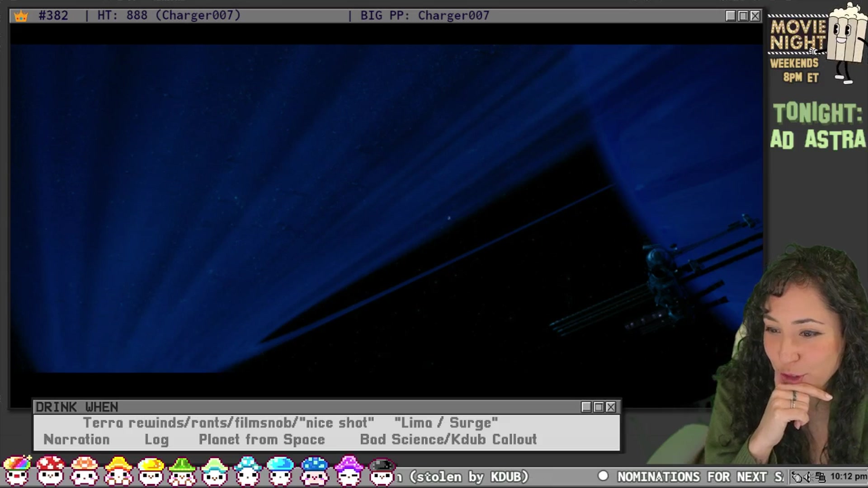868x488 pixels.
Task: Click the purple pointed mushroom character
Action: pyautogui.click(x=348, y=471)
